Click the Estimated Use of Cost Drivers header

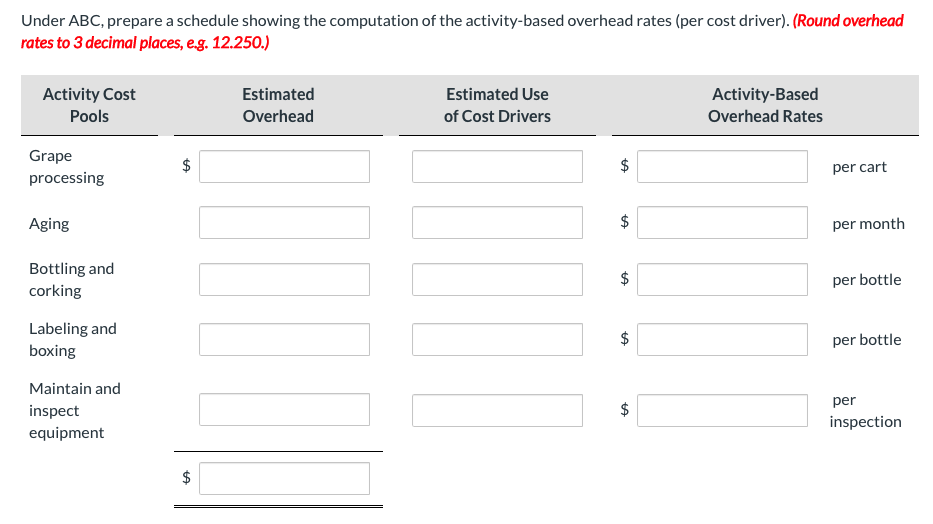coord(497,105)
